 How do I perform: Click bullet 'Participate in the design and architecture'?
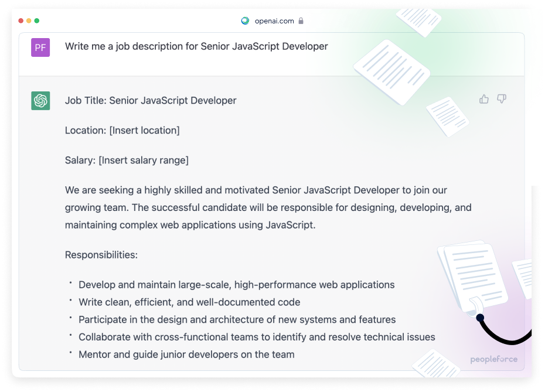(237, 320)
